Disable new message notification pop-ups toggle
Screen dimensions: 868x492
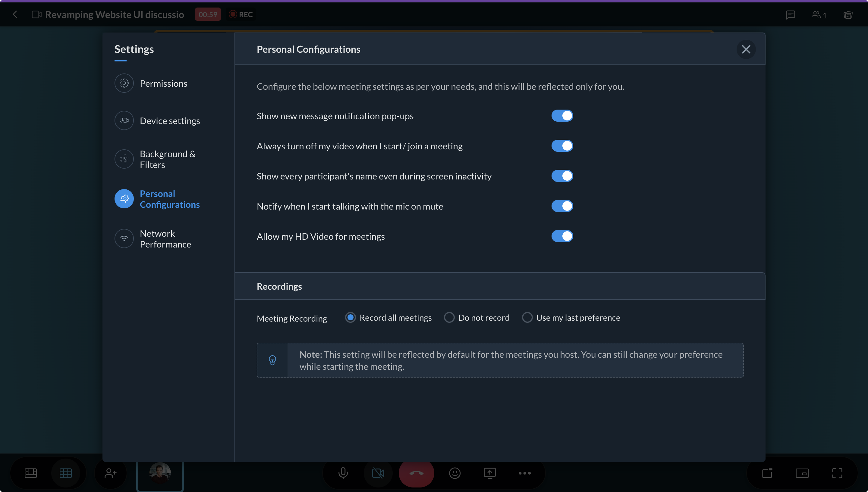(x=562, y=116)
